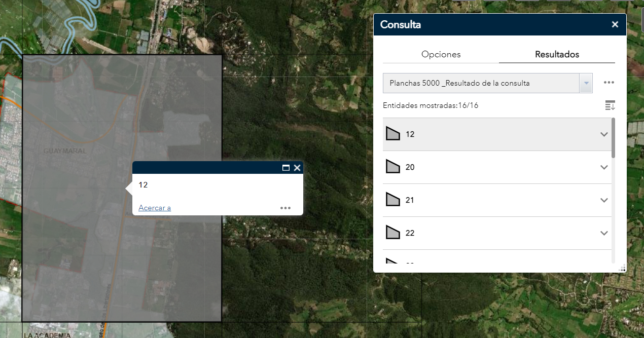Select result 22 in the list
The height and width of the screenshot is (338, 644).
tap(410, 233)
